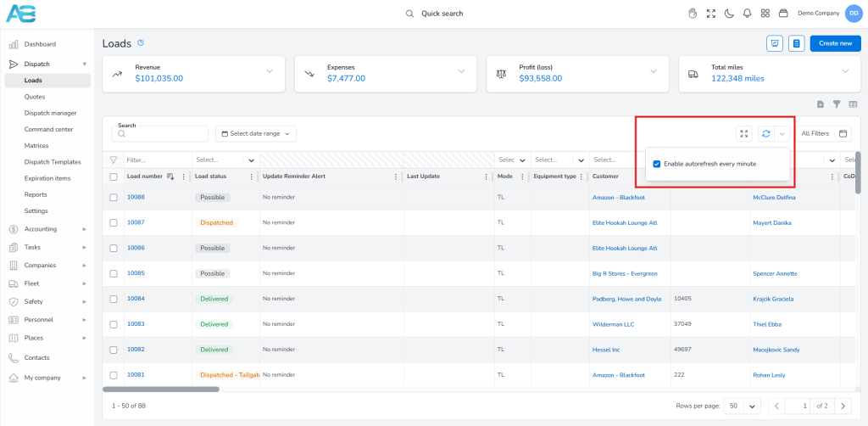The height and width of the screenshot is (426, 868).
Task: Select checkbox for load 10086
Action: (x=114, y=248)
